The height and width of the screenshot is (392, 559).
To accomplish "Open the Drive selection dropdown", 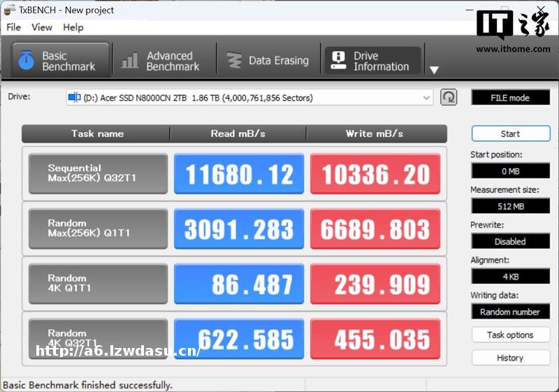I will coord(249,98).
